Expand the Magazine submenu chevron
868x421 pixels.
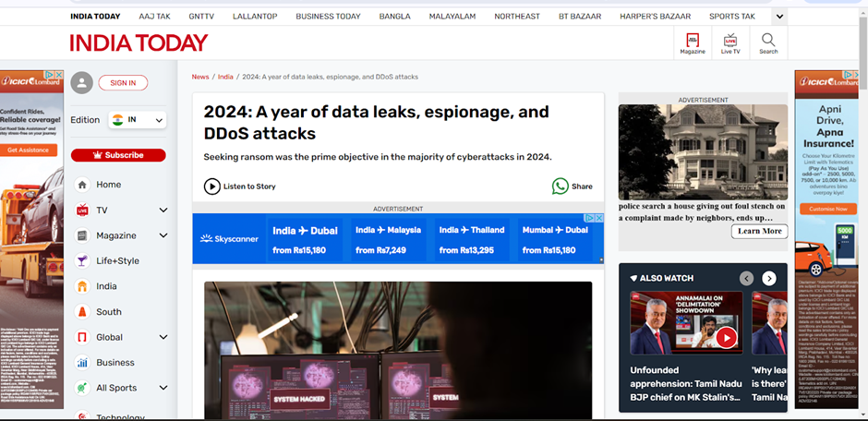163,235
